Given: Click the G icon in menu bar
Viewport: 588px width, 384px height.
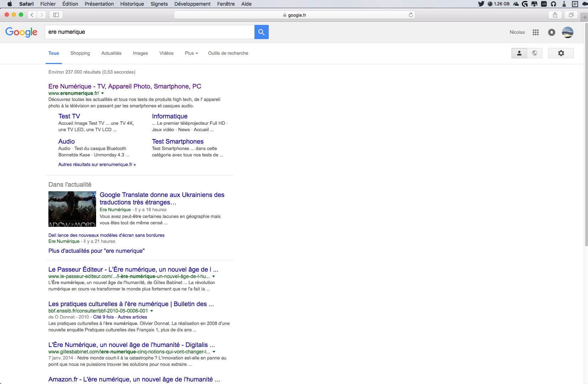Looking at the screenshot, I should [525, 4].
